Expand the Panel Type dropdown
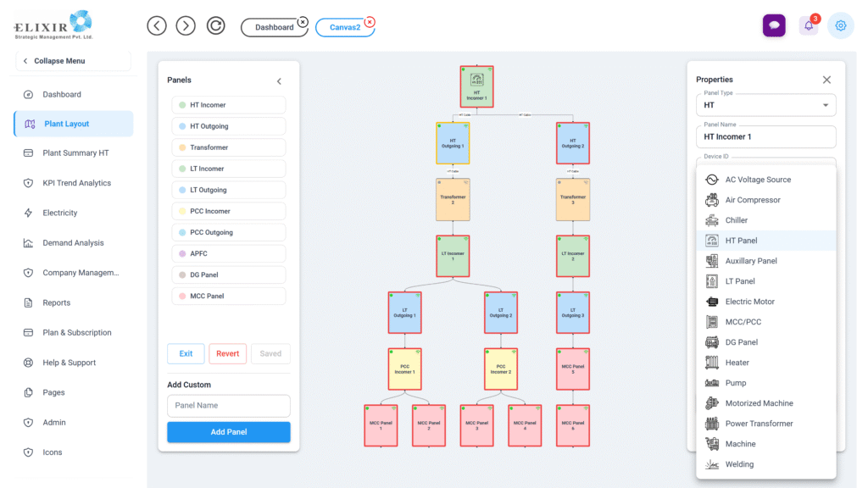This screenshot has width=868, height=488. tap(825, 105)
